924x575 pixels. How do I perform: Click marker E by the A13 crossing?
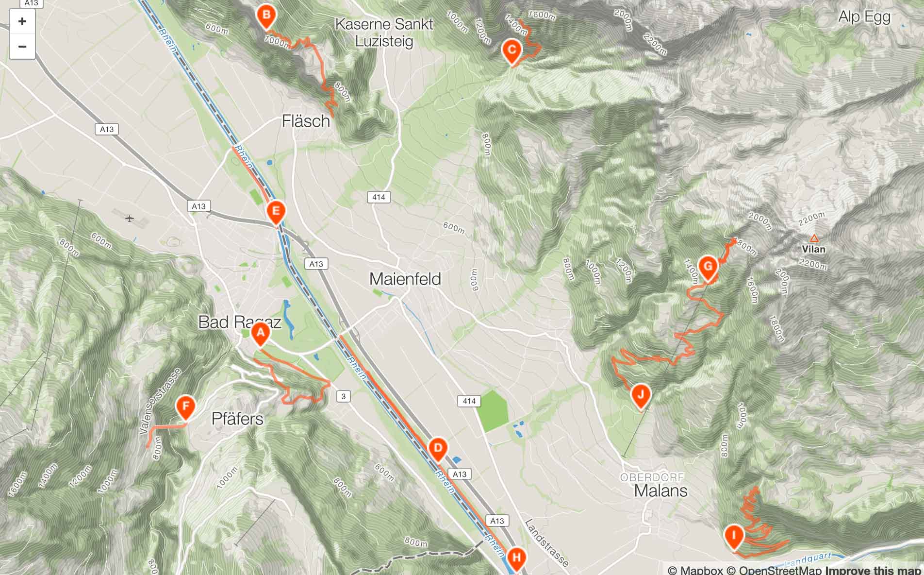click(x=276, y=213)
